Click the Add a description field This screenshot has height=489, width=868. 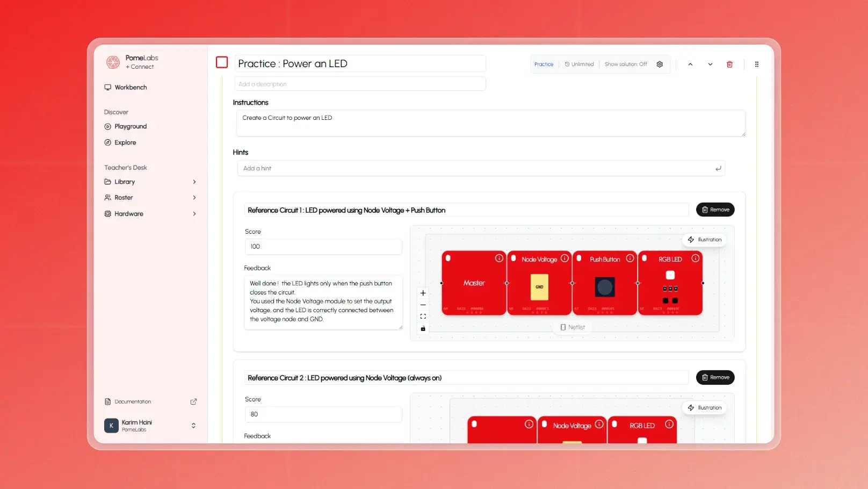360,84
